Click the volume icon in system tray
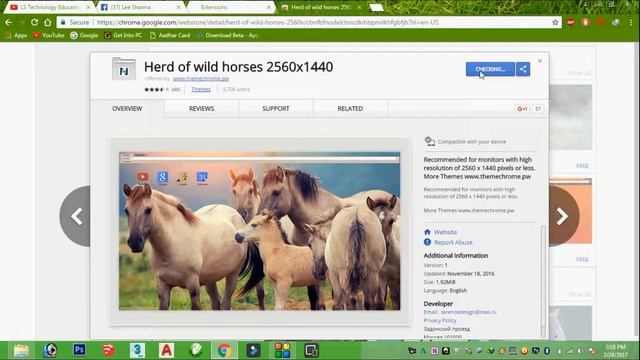 coord(579,351)
